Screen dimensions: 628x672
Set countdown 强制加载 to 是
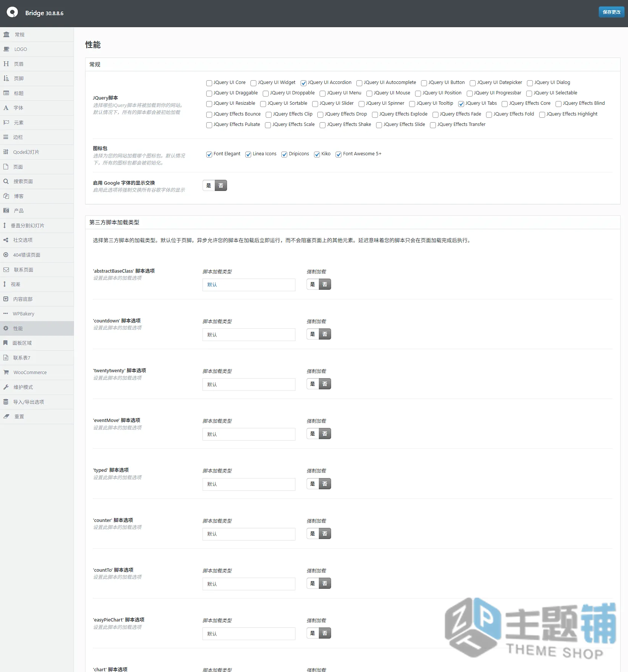click(x=313, y=334)
